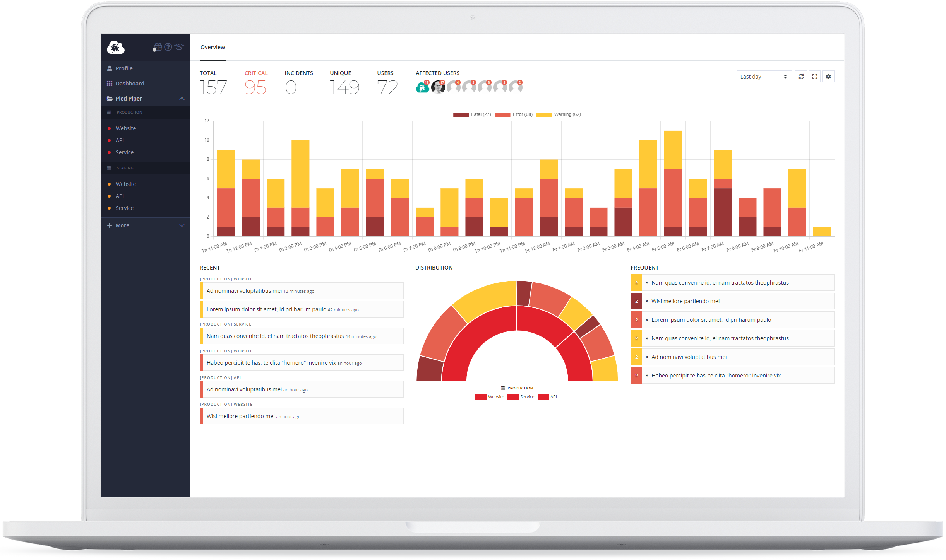Toggle Fatal series in chart legend
946x560 pixels.
pyautogui.click(x=472, y=114)
